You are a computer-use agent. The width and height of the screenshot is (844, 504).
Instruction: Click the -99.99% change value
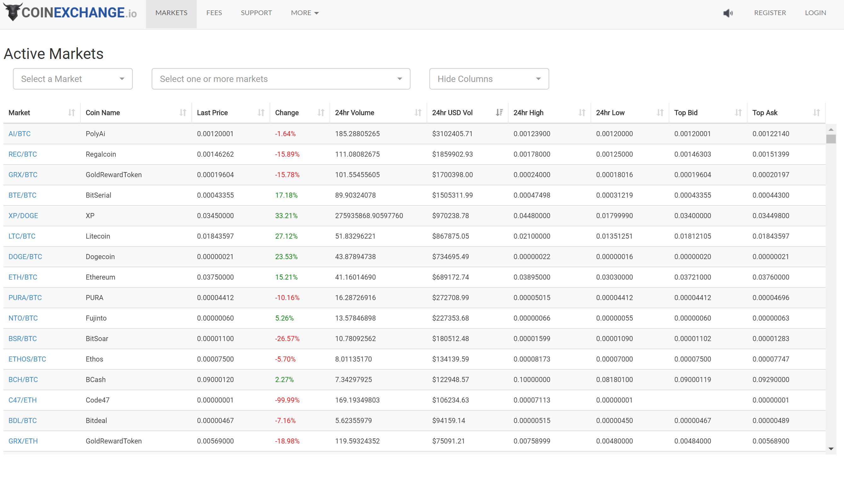point(287,400)
